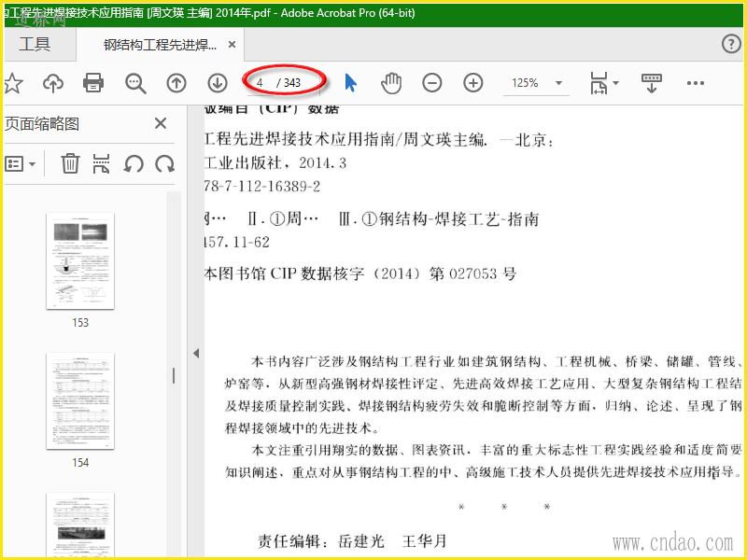The width and height of the screenshot is (747, 560).
Task: Click the page number field showing 4
Action: tap(261, 83)
